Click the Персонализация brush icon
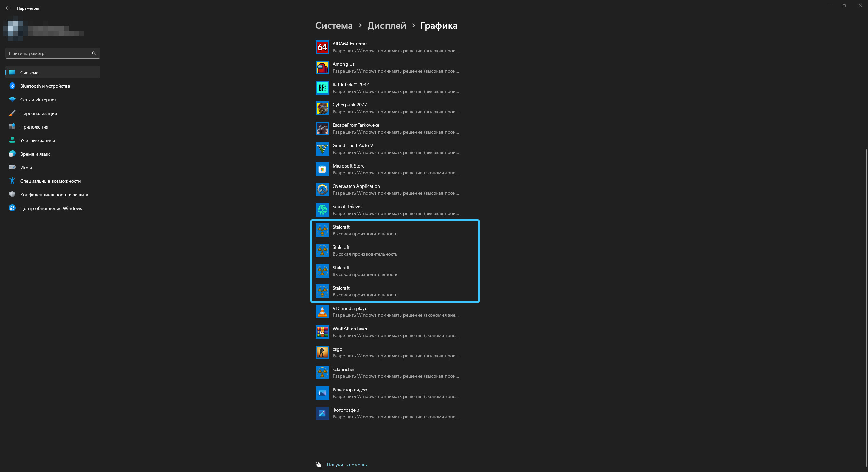Screen dimensions: 868x472 [x=12, y=113]
